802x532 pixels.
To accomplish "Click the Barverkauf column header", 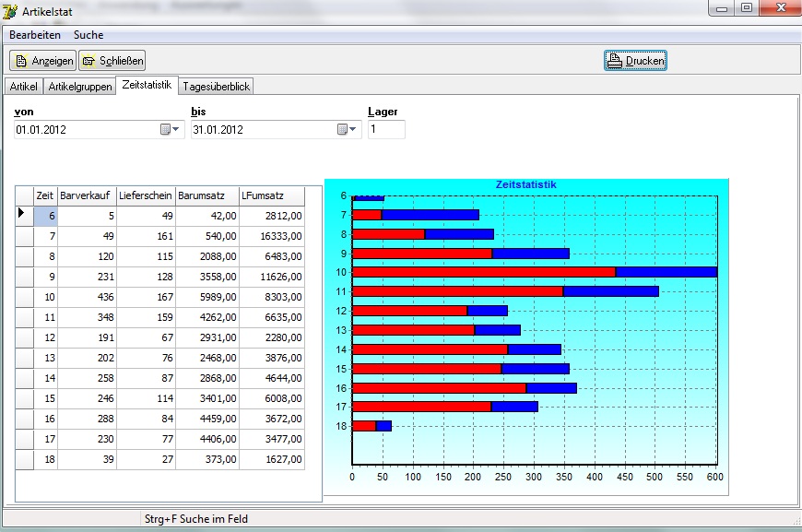I will coord(87,195).
